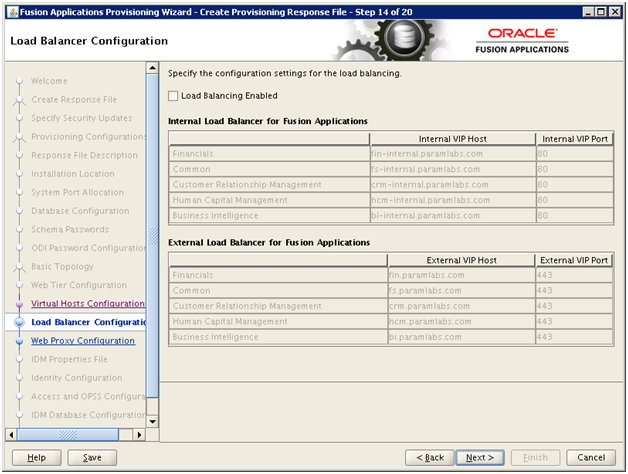Screen dimensions: 628x474
Task: Click the Virtual Hosts Configuration step bullet icon
Action: (x=19, y=304)
